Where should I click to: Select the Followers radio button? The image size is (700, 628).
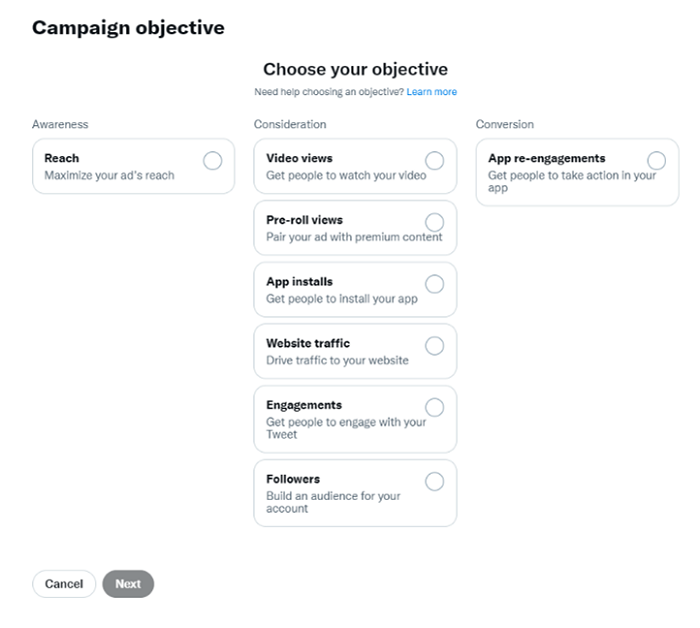(x=435, y=481)
